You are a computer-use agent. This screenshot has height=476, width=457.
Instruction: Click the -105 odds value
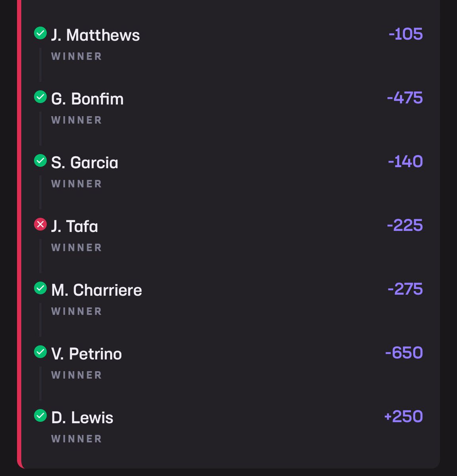[405, 34]
